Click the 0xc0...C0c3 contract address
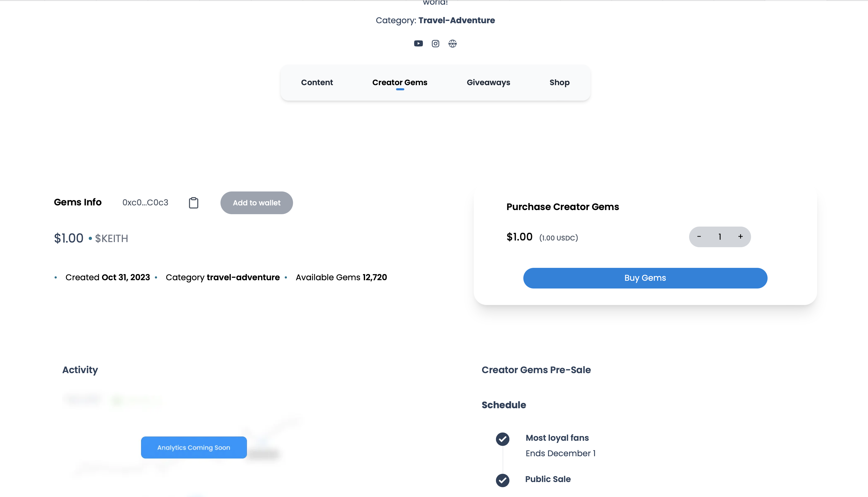868x497 pixels. (x=145, y=203)
